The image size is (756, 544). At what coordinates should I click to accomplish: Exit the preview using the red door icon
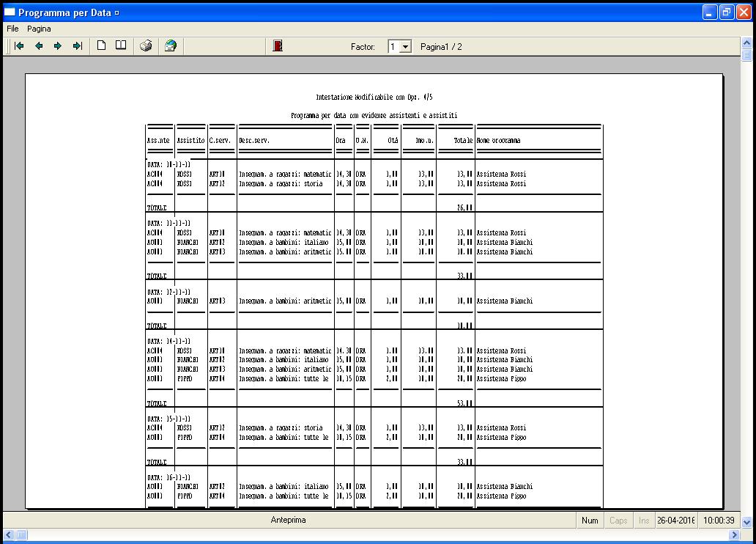(278, 46)
